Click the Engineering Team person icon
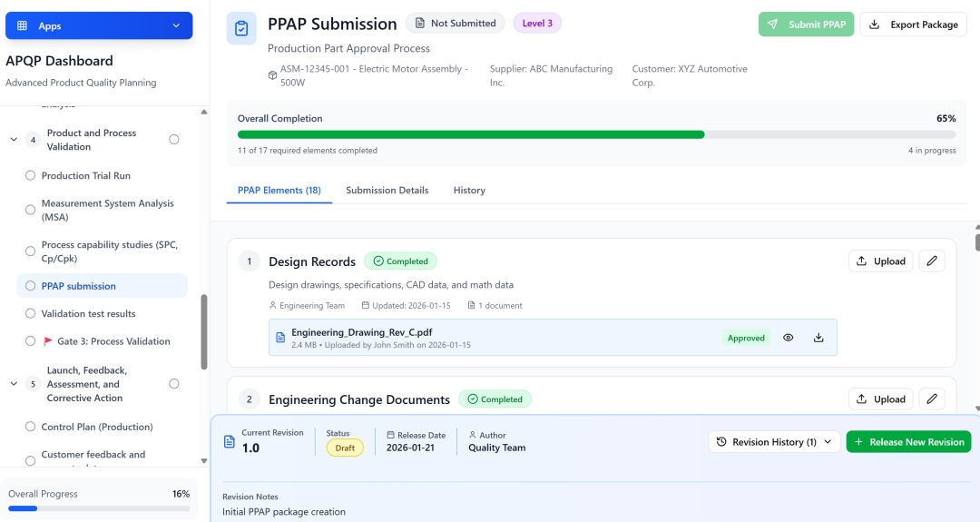This screenshot has height=522, width=980. [x=272, y=306]
